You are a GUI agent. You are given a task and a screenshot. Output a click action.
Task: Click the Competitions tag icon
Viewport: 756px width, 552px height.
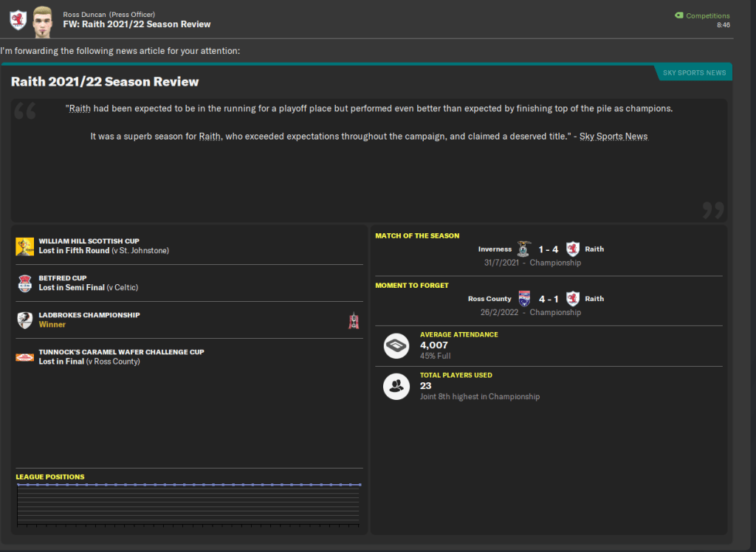(678, 15)
